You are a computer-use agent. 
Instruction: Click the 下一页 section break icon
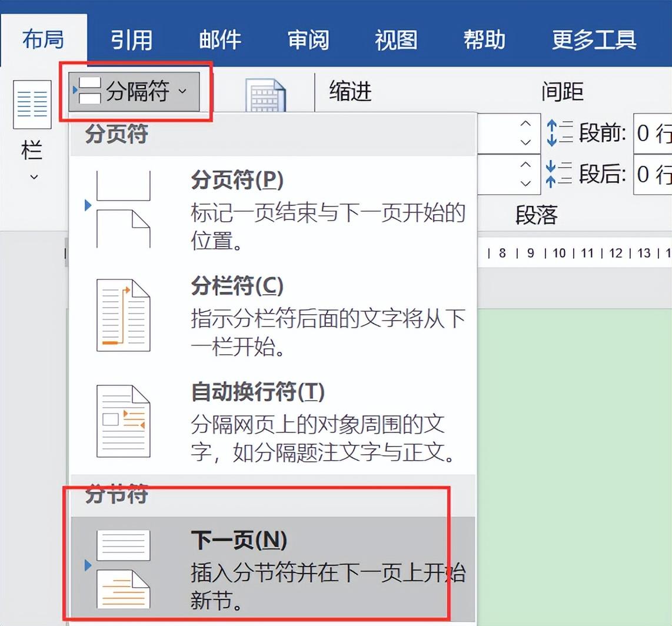(x=124, y=569)
